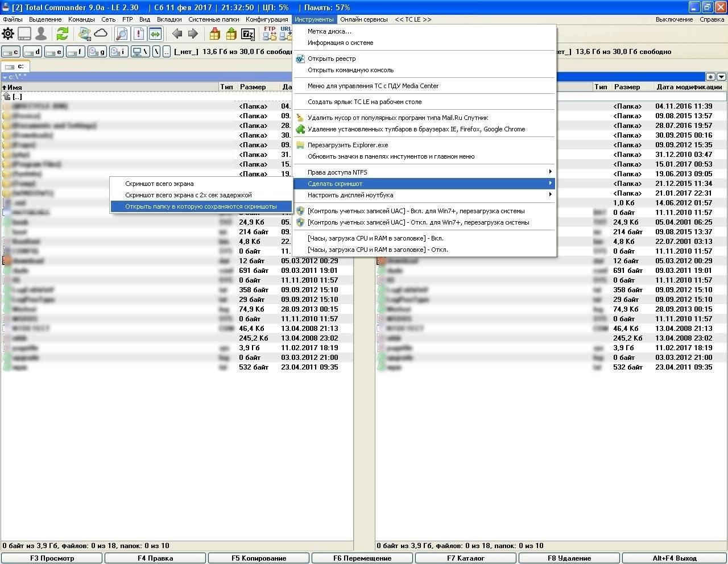Select Скриншот всего экрана
Image resolution: width=728 pixels, height=564 pixels.
coord(201,184)
